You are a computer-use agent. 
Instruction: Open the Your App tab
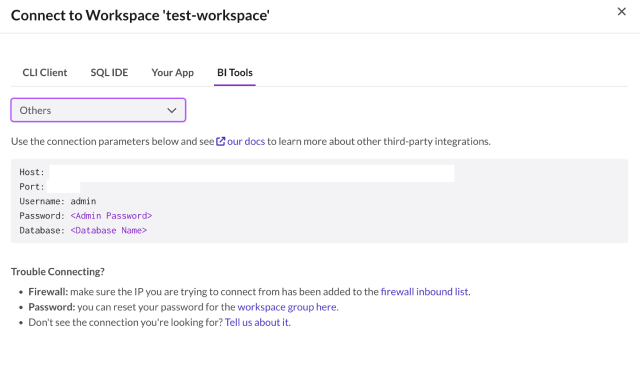coord(173,73)
